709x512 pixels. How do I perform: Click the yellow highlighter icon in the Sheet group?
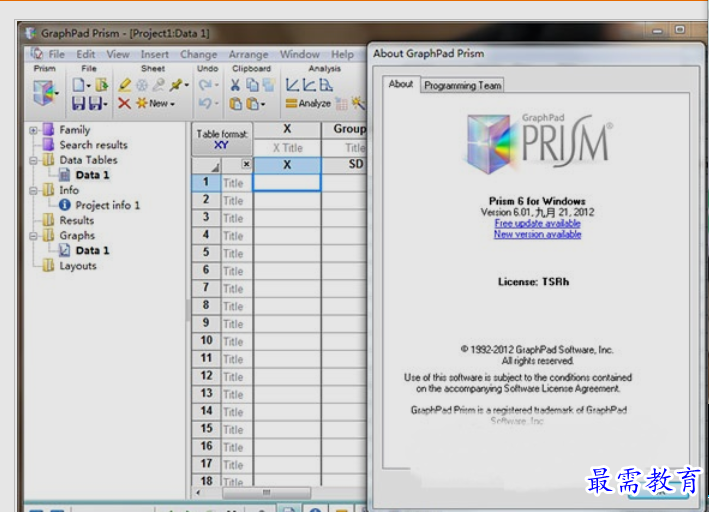click(125, 85)
